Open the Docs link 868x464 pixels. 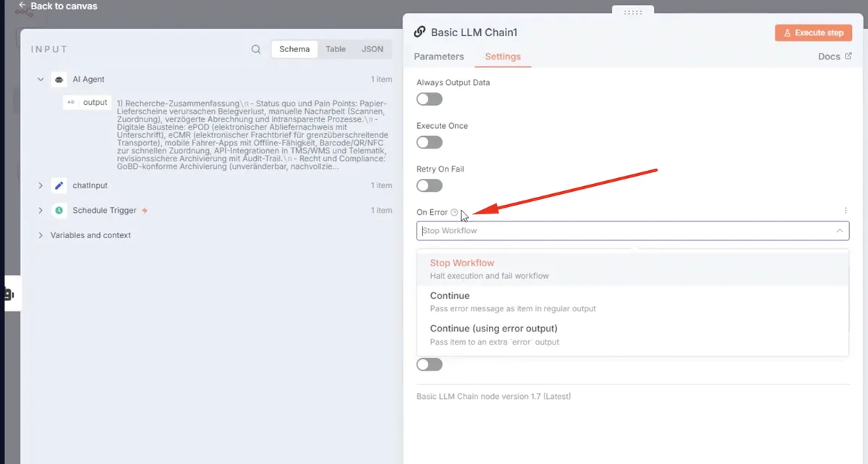834,56
